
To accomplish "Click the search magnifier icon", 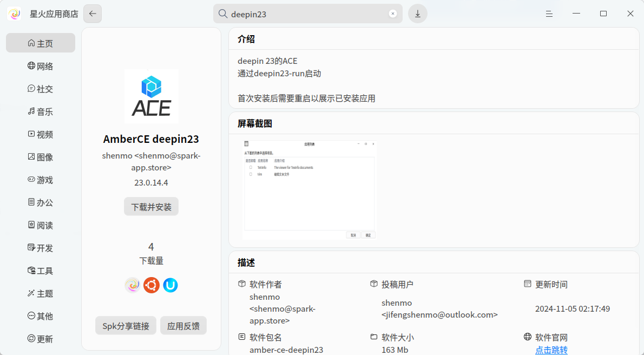I will click(222, 14).
